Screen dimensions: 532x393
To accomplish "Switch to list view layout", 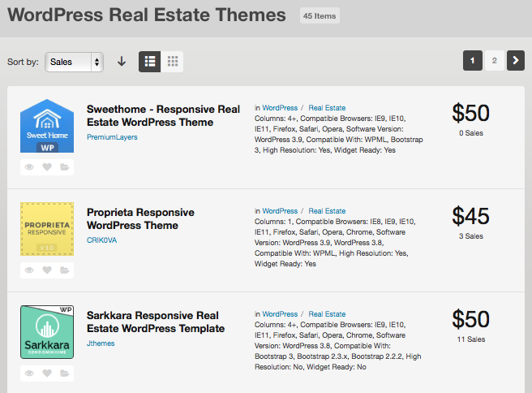I will (x=149, y=62).
